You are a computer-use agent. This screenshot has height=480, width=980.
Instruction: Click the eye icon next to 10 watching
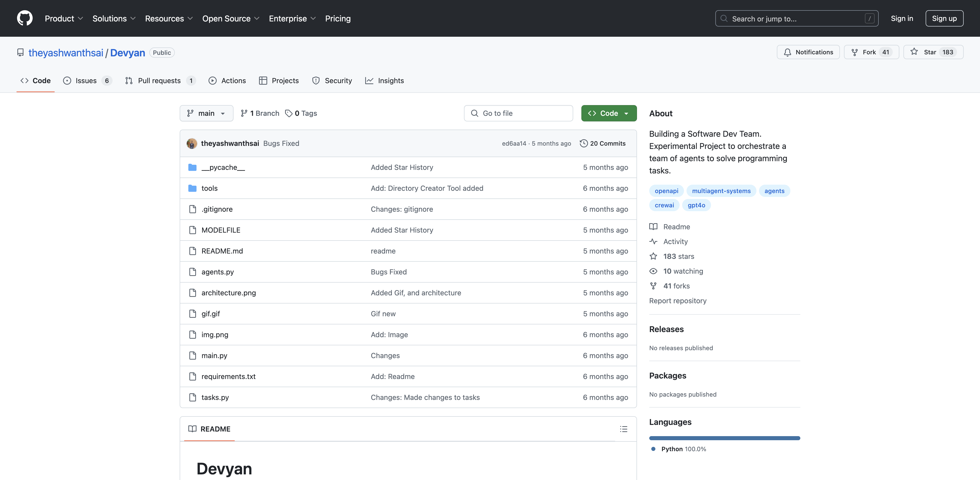point(653,271)
